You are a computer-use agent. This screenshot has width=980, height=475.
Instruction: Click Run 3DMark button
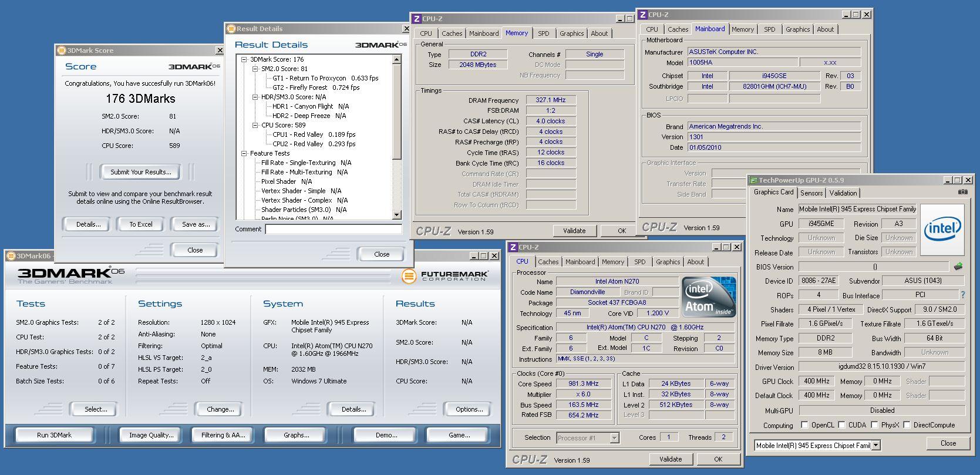tap(54, 435)
